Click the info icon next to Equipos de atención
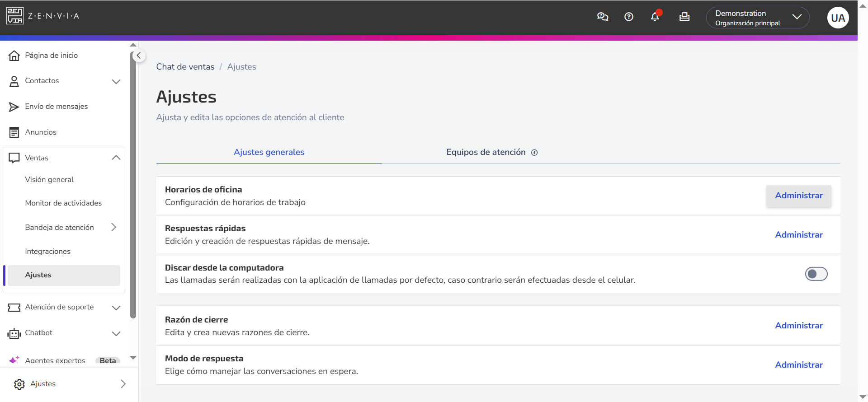This screenshot has height=402, width=868. click(534, 153)
